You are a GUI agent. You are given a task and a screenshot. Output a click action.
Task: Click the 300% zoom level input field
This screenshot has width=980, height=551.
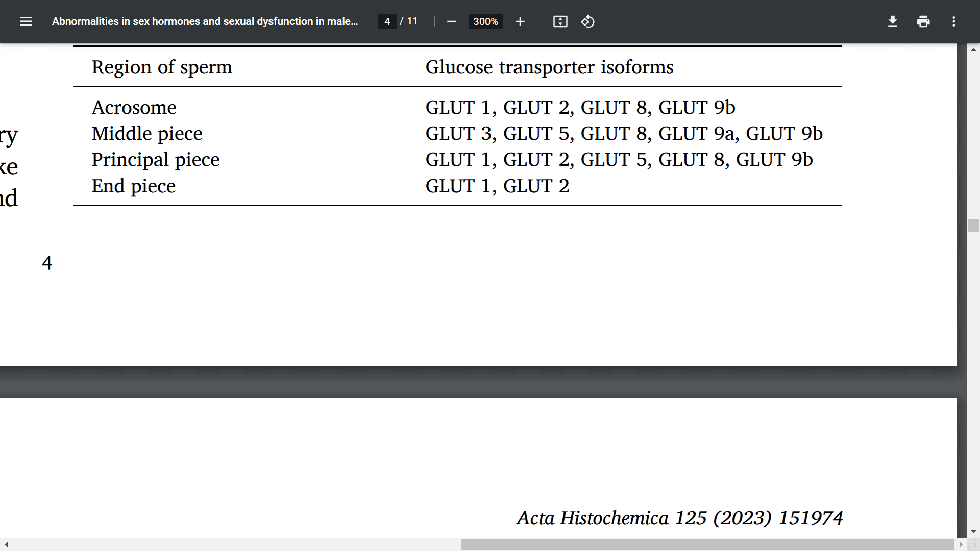click(x=484, y=21)
